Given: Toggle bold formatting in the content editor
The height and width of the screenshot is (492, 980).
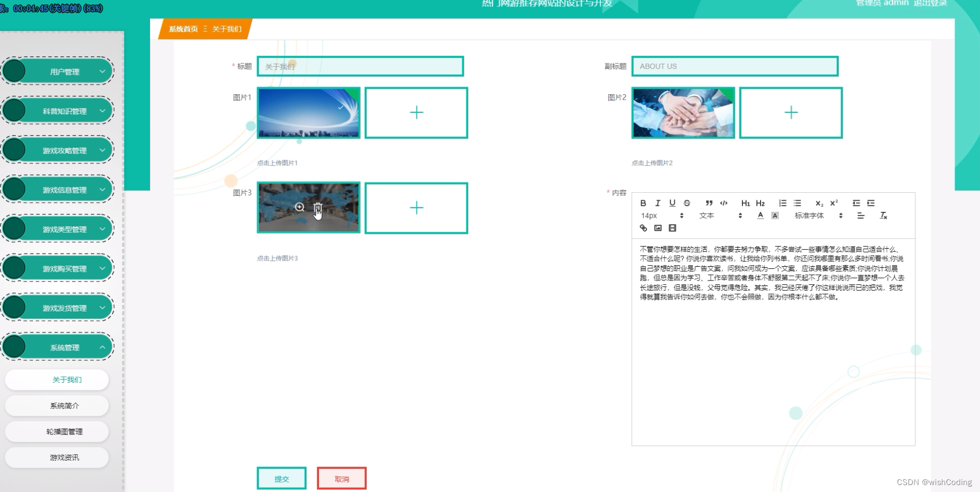Looking at the screenshot, I should 643,203.
